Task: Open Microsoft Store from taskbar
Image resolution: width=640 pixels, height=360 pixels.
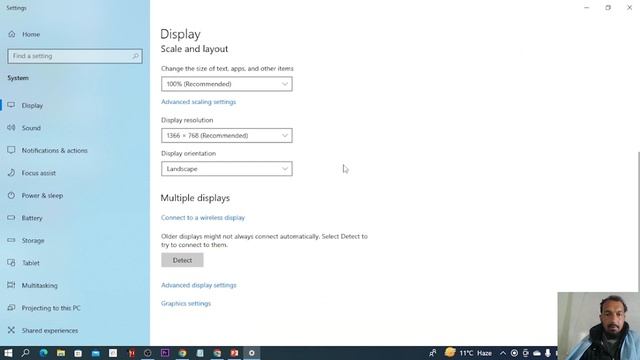Action: point(78,353)
